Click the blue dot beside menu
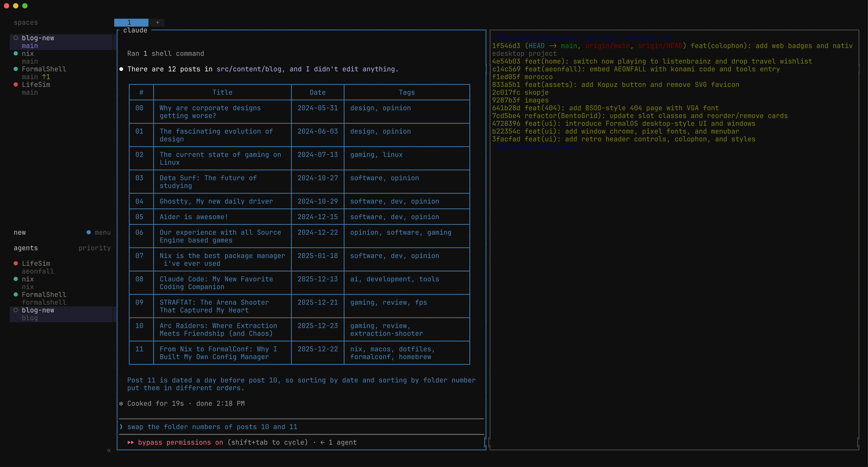The height and width of the screenshot is (467, 868). [89, 232]
